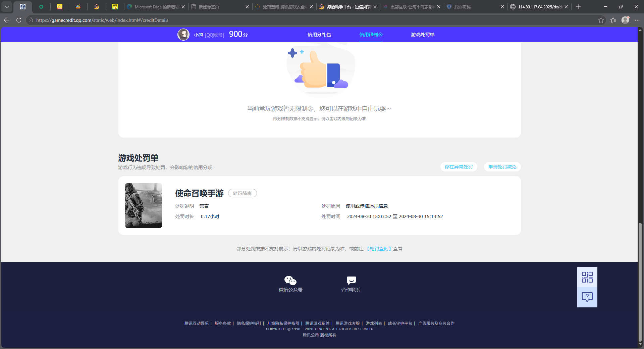The width and height of the screenshot is (644, 349).
Task: Open the browser profile avatar
Action: (x=625, y=20)
